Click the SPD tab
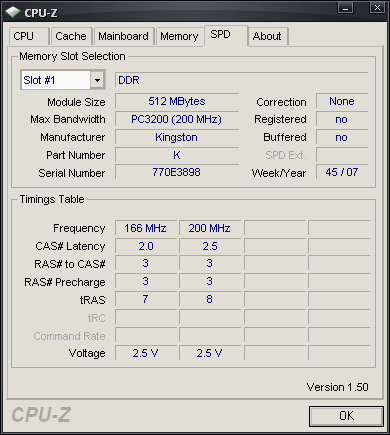The height and width of the screenshot is (435, 390). point(226,35)
